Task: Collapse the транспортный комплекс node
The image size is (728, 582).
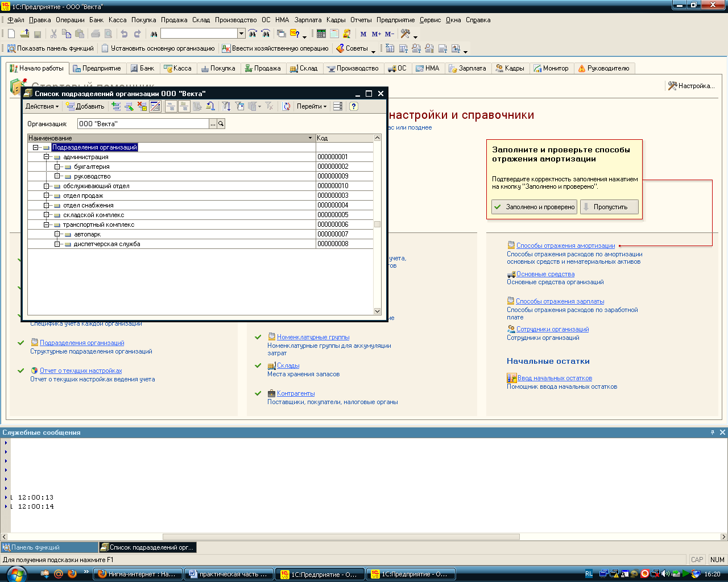Action: click(x=46, y=225)
